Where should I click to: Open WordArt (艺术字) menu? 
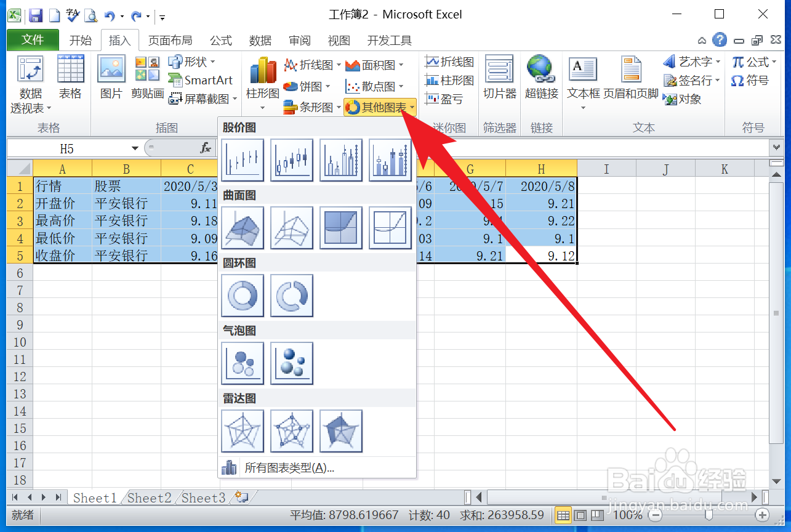coord(692,62)
